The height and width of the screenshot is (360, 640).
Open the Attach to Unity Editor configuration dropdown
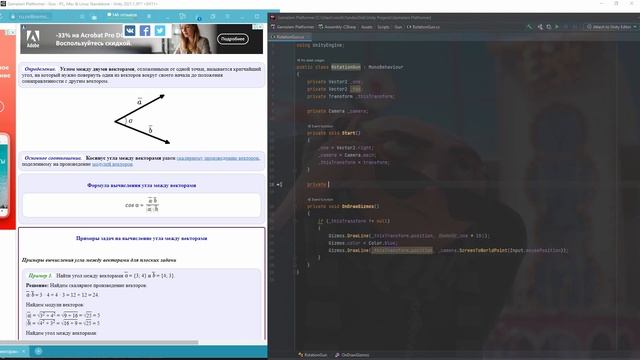[x=611, y=27]
